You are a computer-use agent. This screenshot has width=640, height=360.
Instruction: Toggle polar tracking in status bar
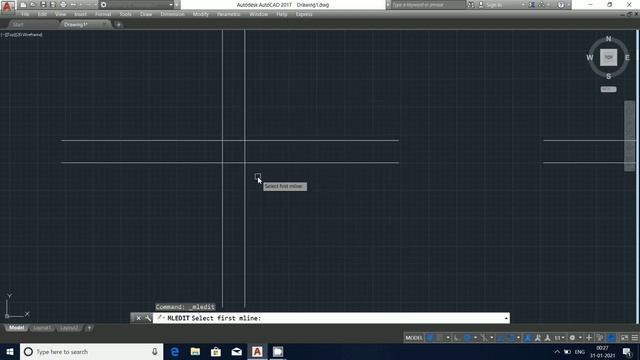[x=467, y=338]
